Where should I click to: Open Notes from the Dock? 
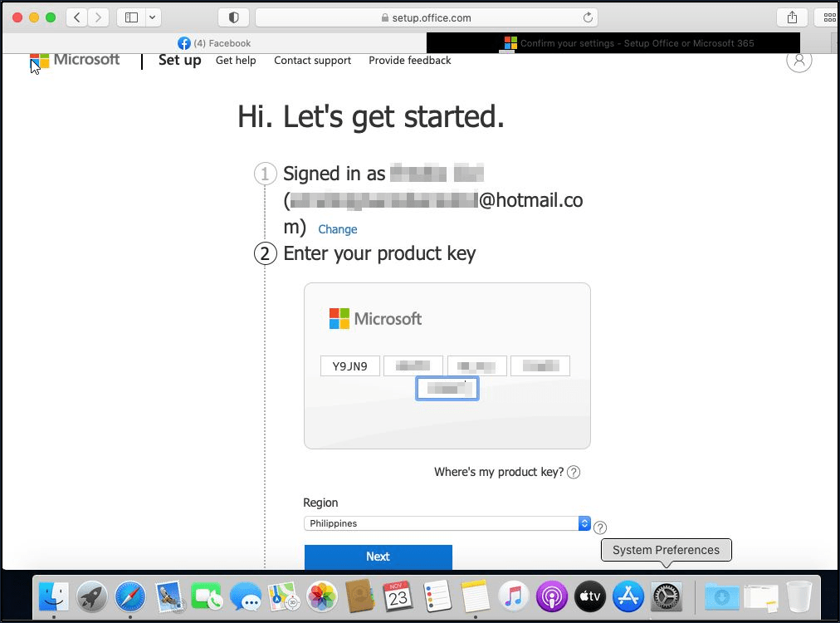pos(475,596)
